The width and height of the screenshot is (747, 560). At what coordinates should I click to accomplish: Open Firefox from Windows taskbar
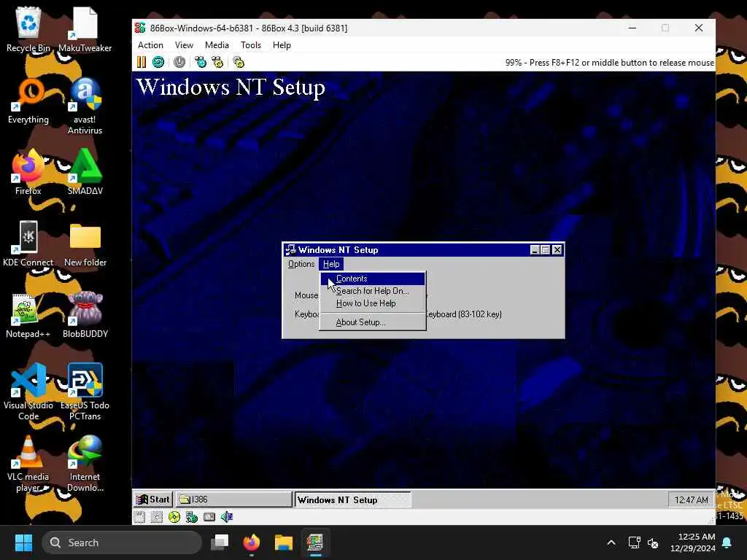(x=252, y=542)
